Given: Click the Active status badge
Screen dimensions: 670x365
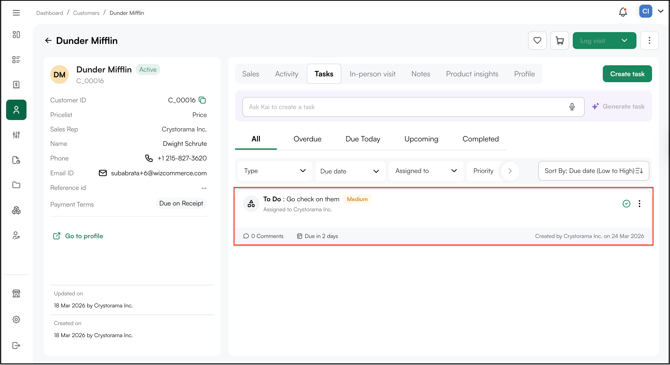Looking at the screenshot, I should 148,70.
